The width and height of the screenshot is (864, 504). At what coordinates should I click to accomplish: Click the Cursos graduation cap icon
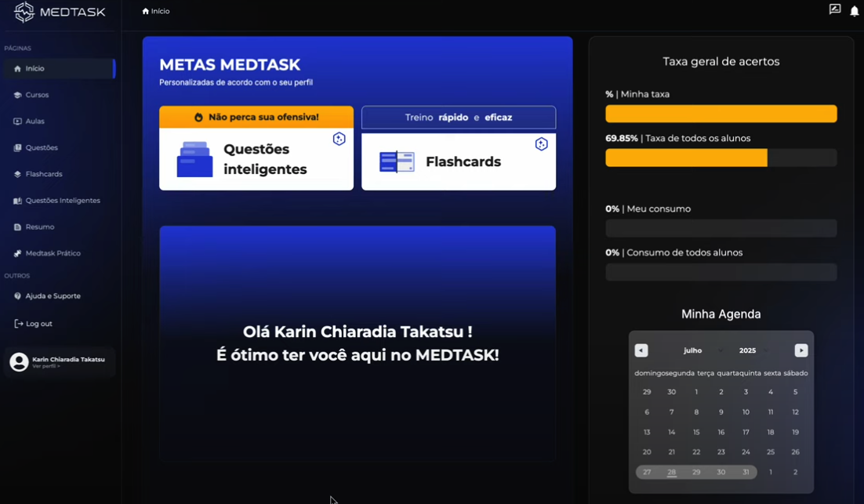[17, 96]
